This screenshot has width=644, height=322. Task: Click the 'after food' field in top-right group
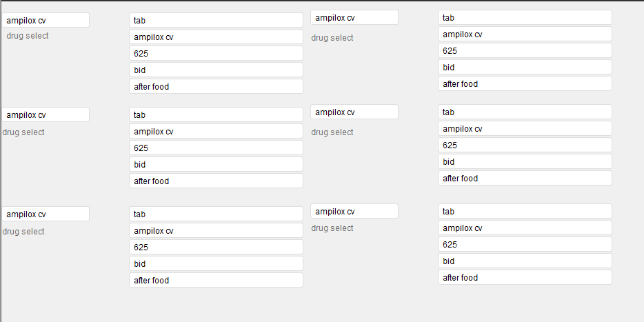pyautogui.click(x=525, y=84)
